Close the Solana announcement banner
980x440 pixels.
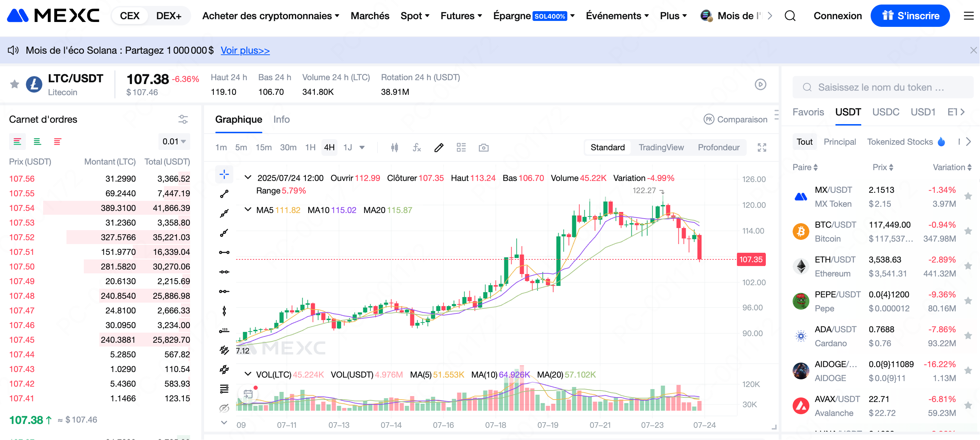point(973,50)
